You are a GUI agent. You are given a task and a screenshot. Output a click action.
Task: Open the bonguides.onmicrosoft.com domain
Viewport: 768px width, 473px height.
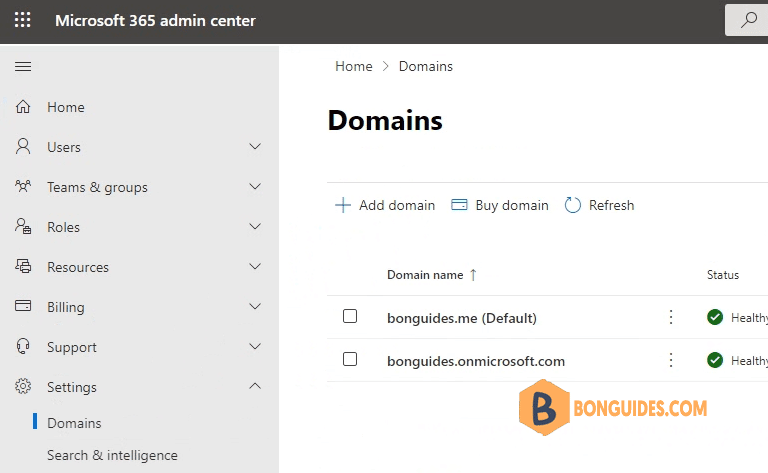tap(476, 361)
